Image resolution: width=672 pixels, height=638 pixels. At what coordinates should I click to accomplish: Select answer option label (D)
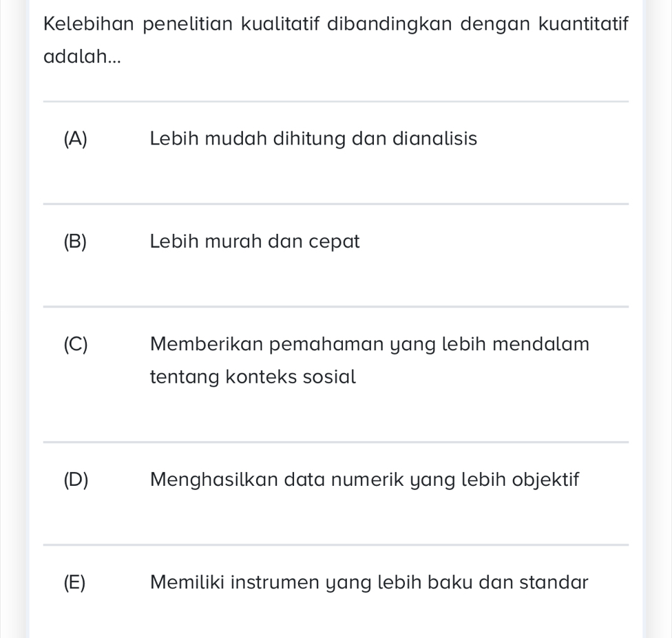tap(75, 479)
